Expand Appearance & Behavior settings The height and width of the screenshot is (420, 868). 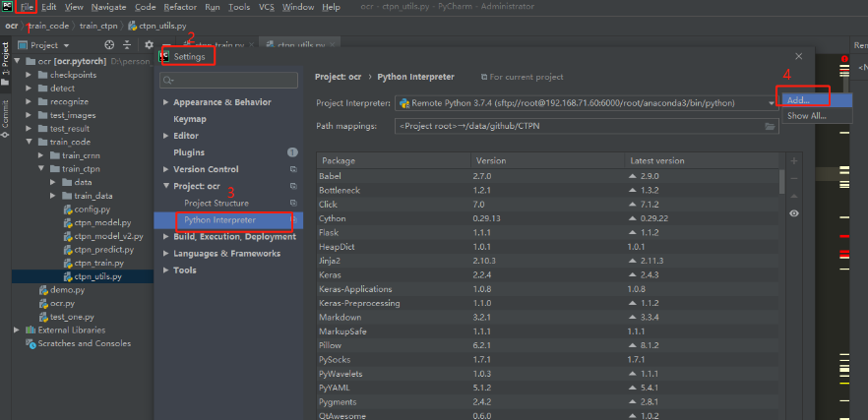click(x=165, y=102)
